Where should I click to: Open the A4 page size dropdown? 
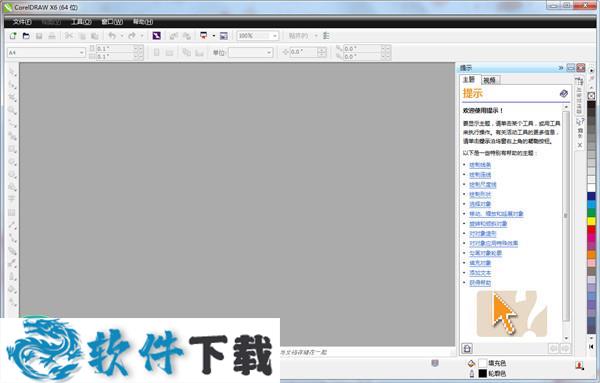82,52
